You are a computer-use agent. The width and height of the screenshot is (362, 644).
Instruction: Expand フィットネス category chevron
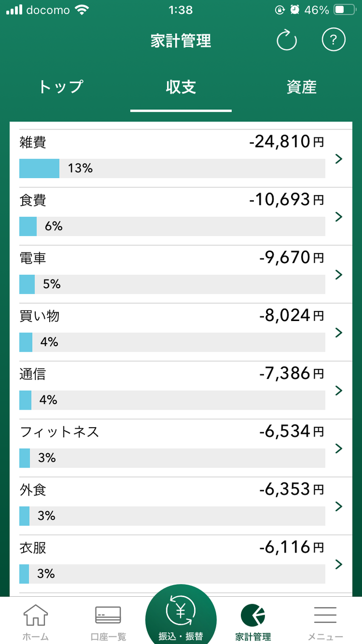point(338,448)
